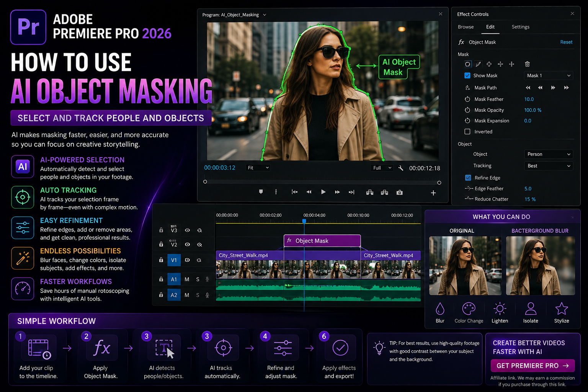This screenshot has width=588, height=392.
Task: Click the Color Change palette icon
Action: tap(469, 309)
